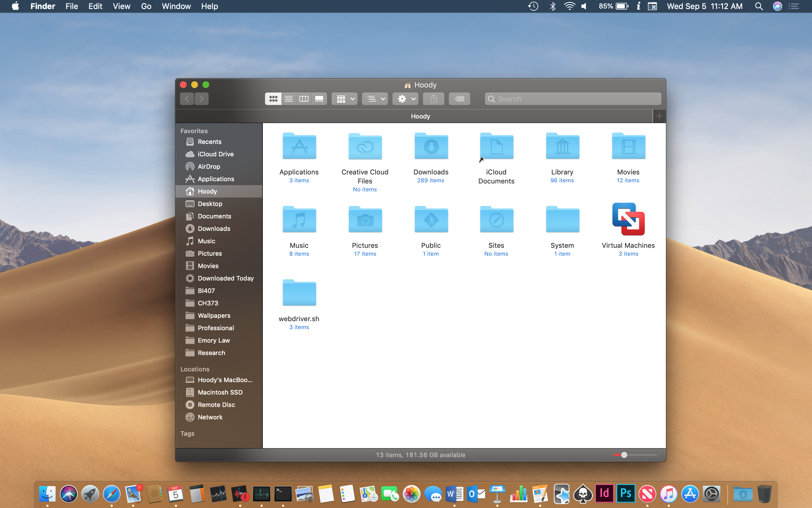Screen dimensions: 812x508
Task: Open the View menu
Action: [x=122, y=6]
